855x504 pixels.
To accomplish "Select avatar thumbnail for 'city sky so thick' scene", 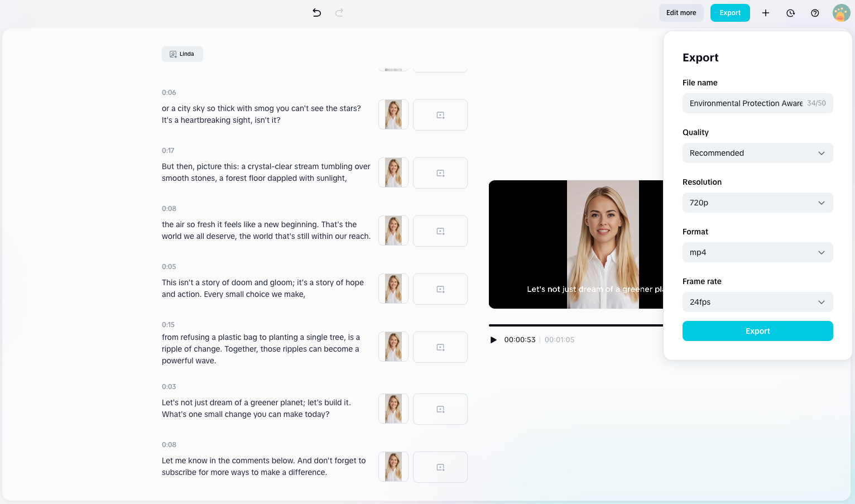I will (393, 115).
